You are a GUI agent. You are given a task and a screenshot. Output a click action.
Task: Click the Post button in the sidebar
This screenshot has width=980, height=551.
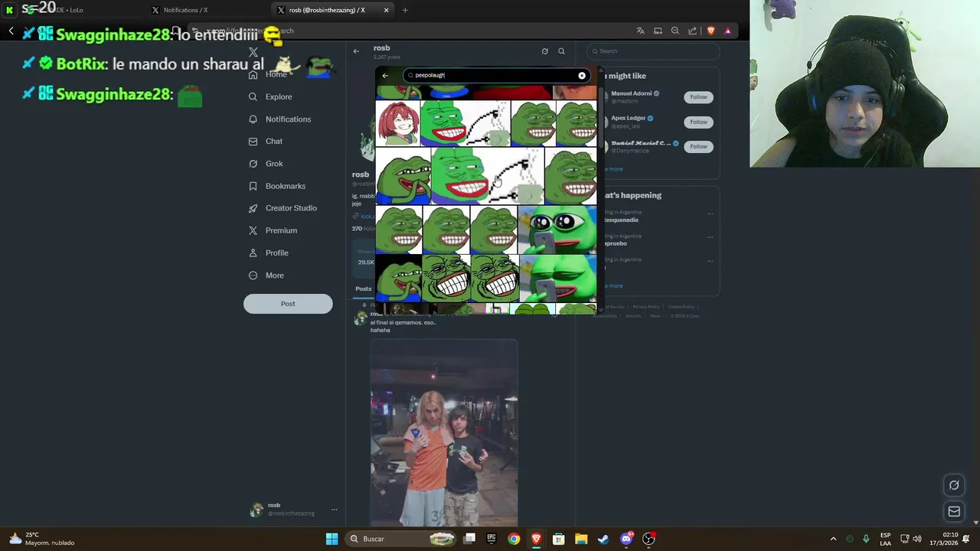288,304
